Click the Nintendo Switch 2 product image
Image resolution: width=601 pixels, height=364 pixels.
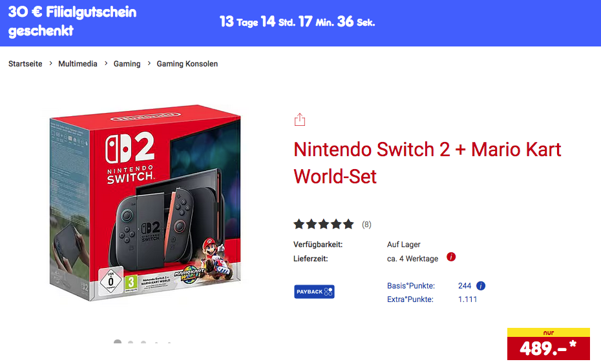[145, 207]
